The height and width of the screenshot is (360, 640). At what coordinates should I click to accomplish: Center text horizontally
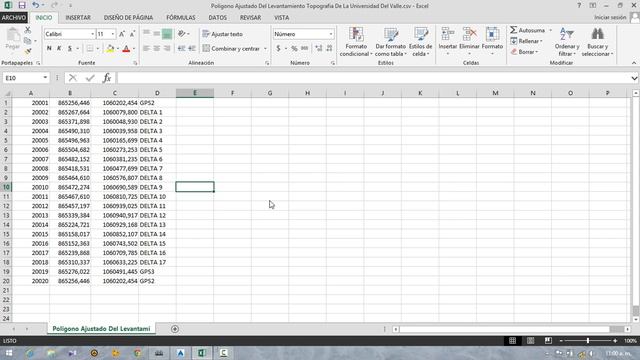(156, 49)
